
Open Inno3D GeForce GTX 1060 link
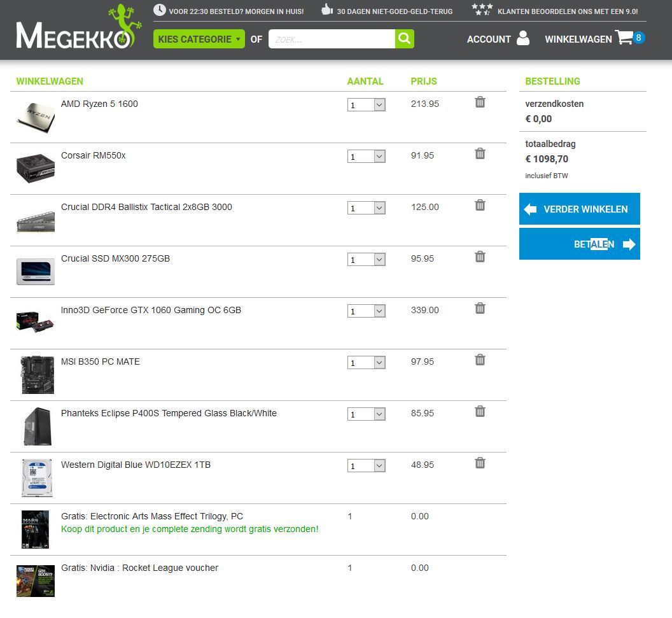click(x=151, y=310)
